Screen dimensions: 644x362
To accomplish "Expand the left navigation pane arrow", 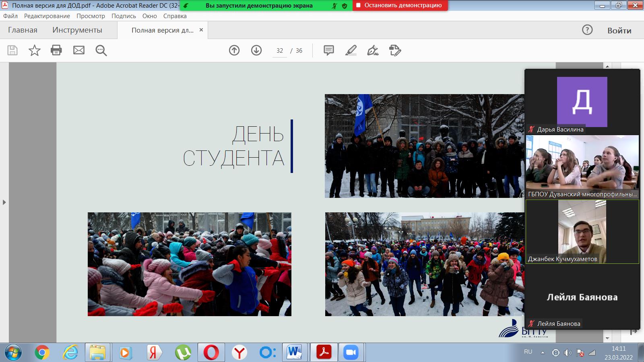I will (x=4, y=202).
